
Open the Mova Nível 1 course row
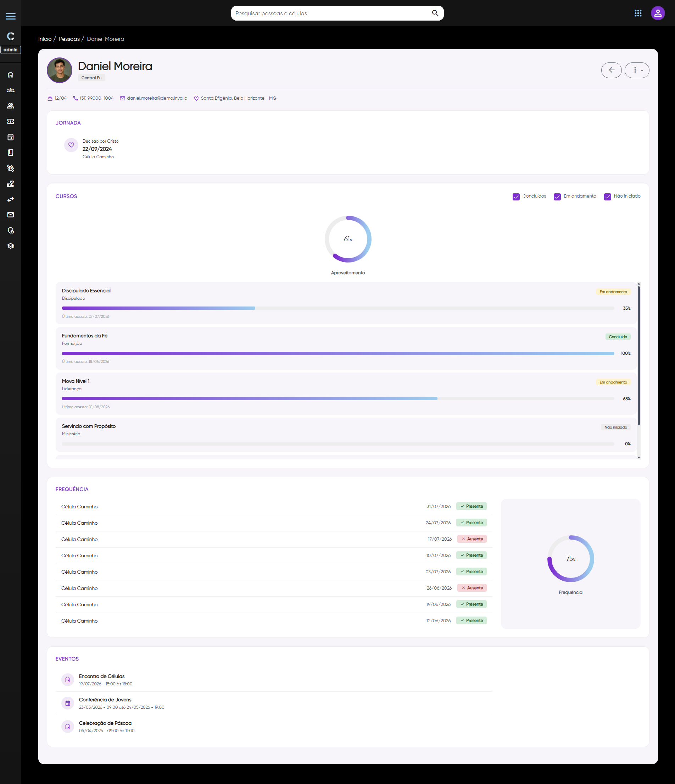coord(346,393)
